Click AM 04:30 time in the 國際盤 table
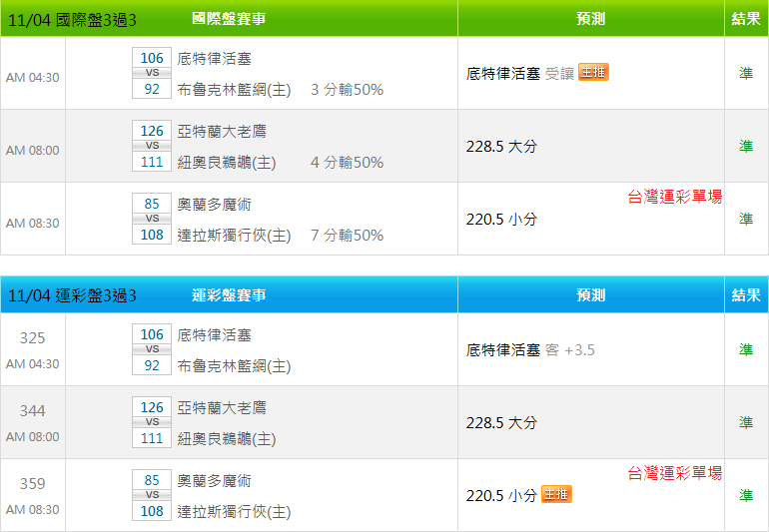Image resolution: width=769 pixels, height=532 pixels. (32, 78)
